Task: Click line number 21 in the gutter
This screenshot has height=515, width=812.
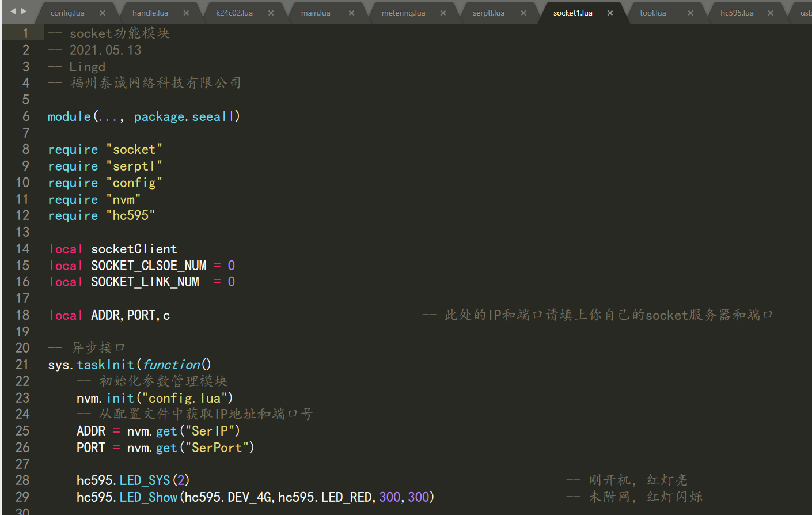Action: (22, 365)
